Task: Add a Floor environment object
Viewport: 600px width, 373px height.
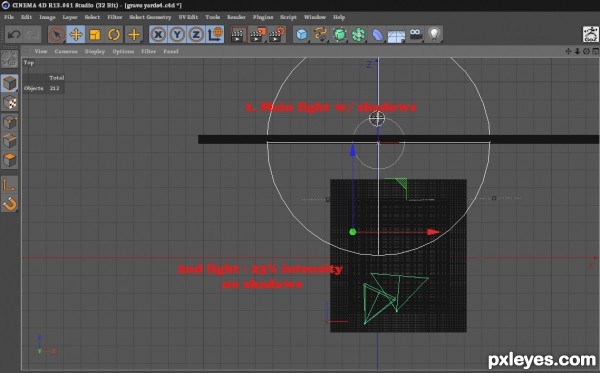Action: [396, 36]
